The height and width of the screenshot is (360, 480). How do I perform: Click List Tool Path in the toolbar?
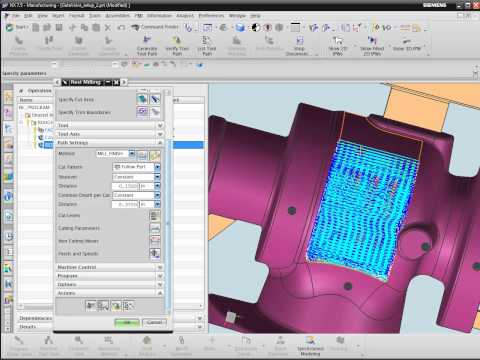tap(207, 46)
